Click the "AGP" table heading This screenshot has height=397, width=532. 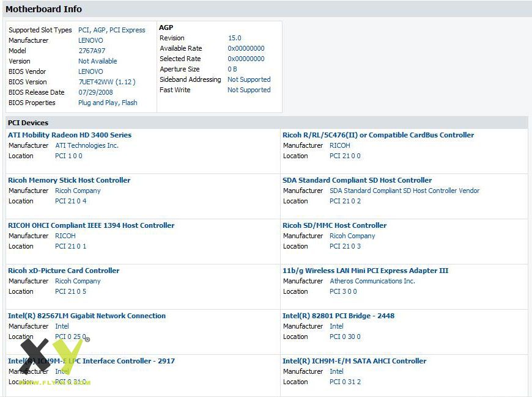coord(166,27)
